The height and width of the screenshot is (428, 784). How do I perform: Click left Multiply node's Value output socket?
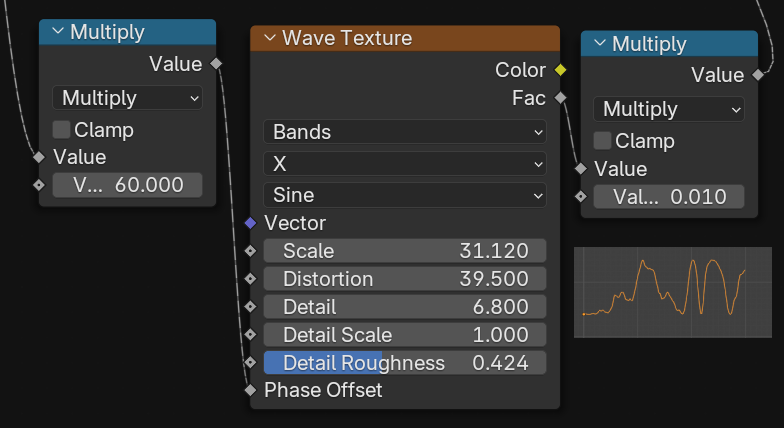217,64
